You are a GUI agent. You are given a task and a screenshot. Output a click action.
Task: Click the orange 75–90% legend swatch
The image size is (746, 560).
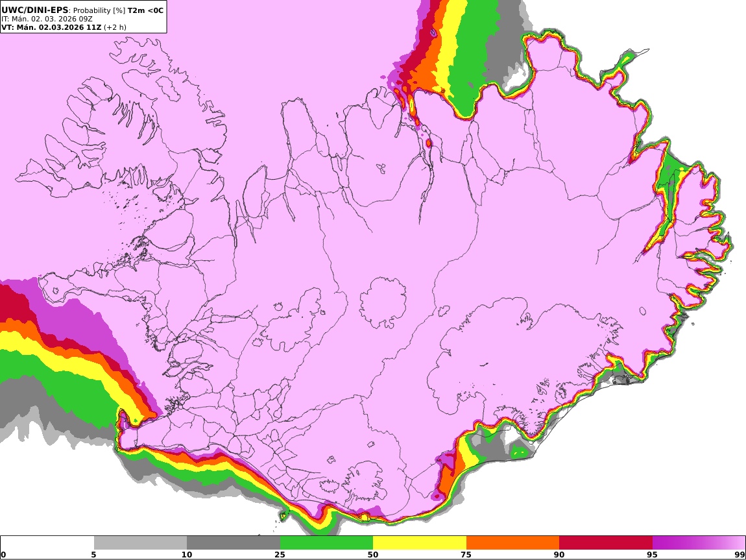[513, 543]
